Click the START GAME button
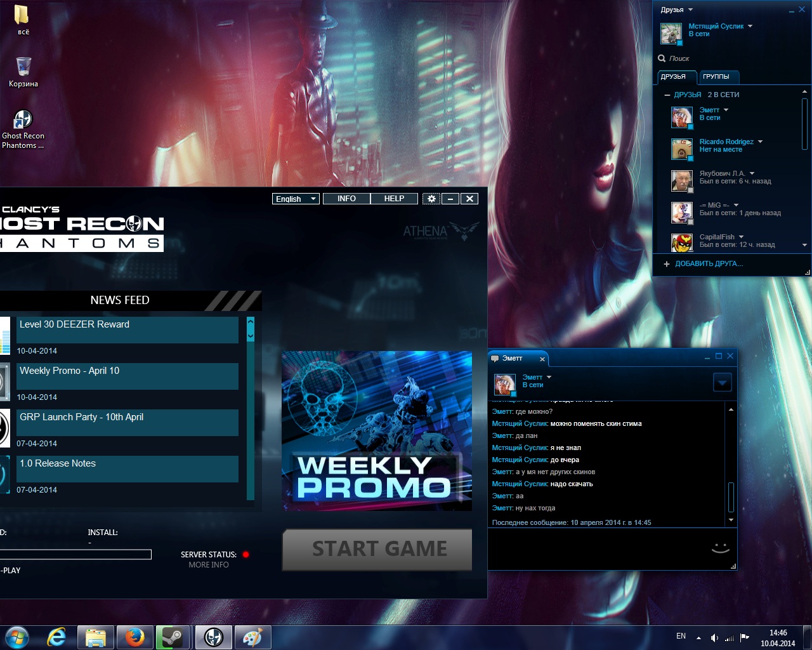This screenshot has height=650, width=812. (x=377, y=549)
